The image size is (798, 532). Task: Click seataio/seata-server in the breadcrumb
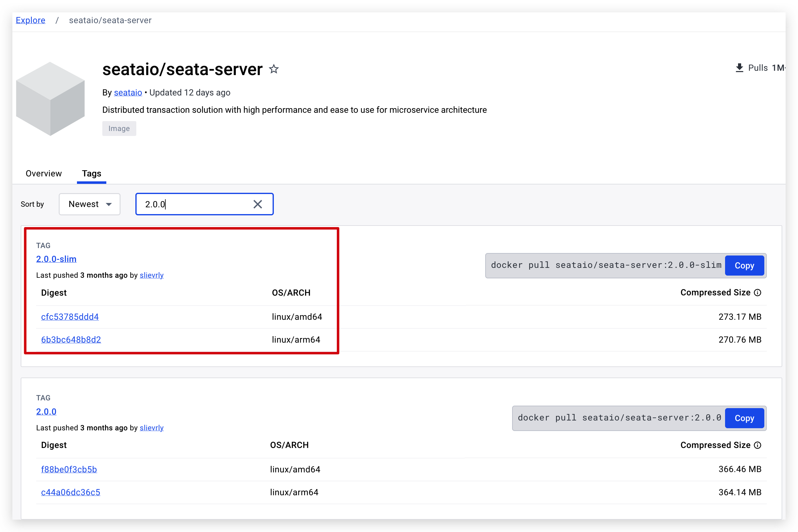[110, 20]
